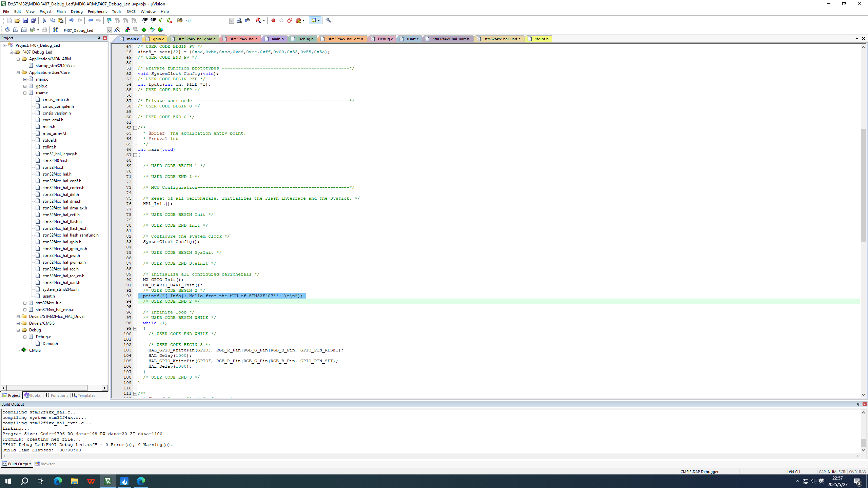Open Configuration wrench icon
The image size is (868, 488).
tap(328, 20)
